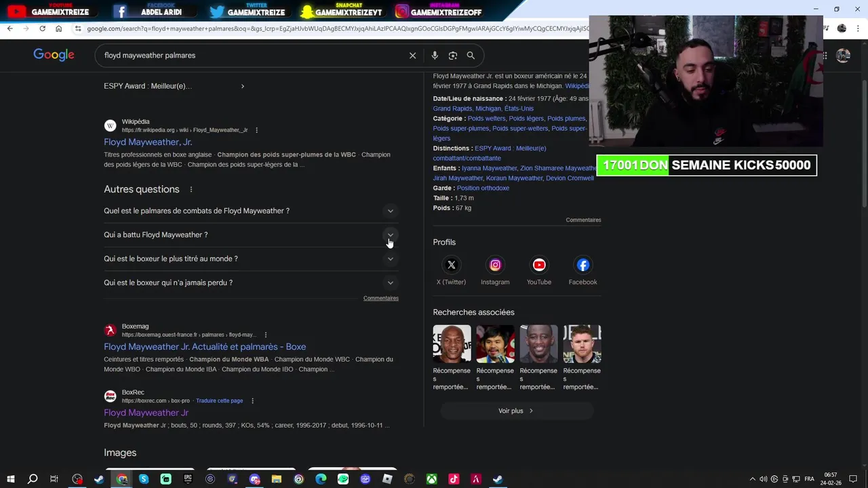The width and height of the screenshot is (868, 488).
Task: Click 'Traduire cette page' link
Action: 219,401
